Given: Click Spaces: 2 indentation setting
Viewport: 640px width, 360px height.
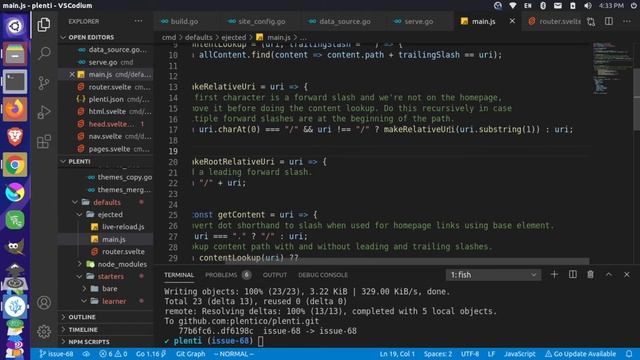Looking at the screenshot, I should point(438,354).
